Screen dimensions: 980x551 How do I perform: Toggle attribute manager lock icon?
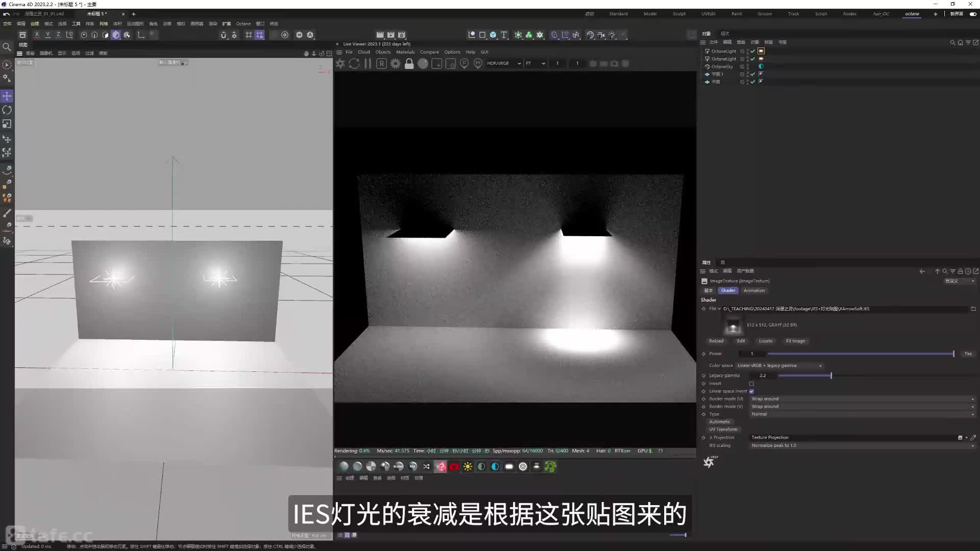pos(960,271)
